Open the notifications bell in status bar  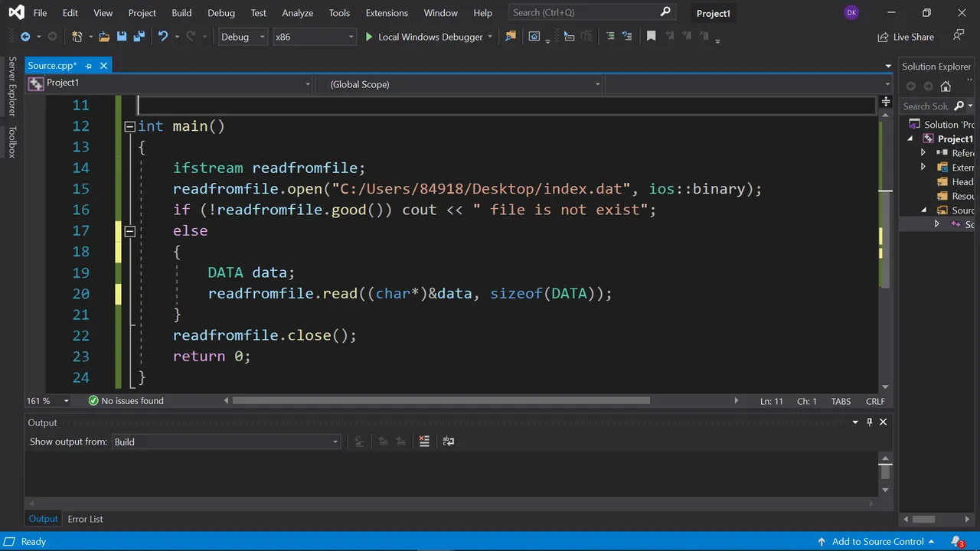(958, 542)
